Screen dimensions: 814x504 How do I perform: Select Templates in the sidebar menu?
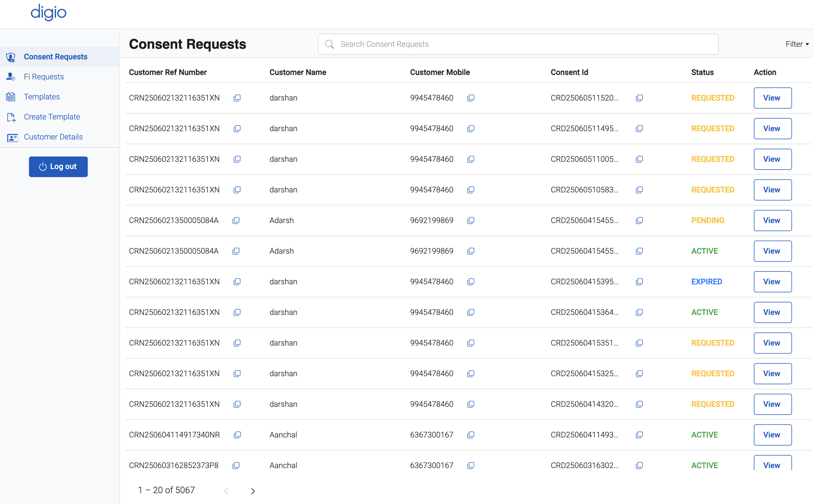(42, 97)
